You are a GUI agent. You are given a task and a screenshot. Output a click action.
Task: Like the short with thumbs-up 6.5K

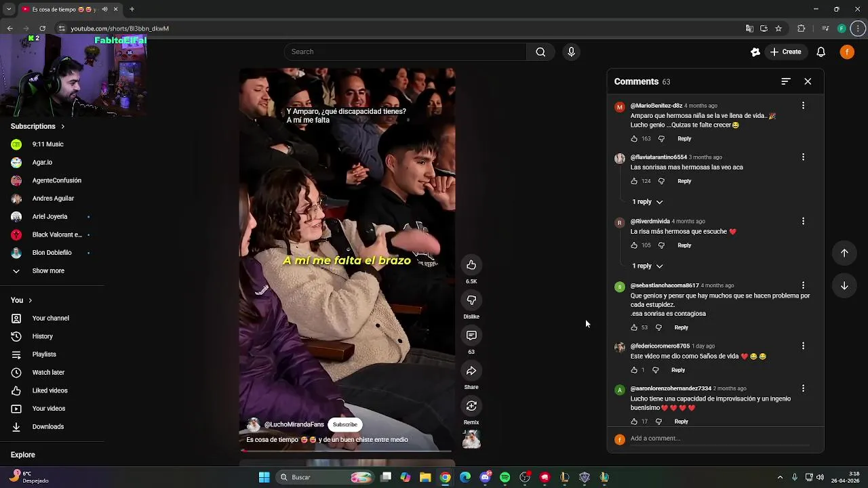click(x=471, y=265)
